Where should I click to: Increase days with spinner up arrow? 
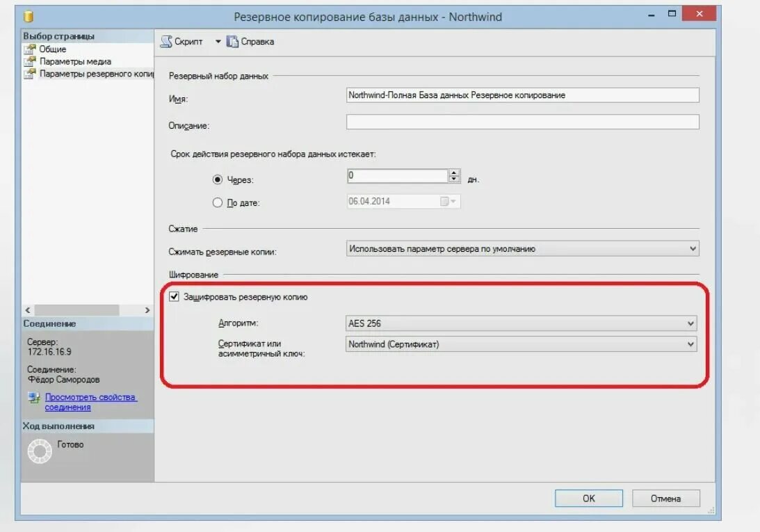(x=454, y=172)
